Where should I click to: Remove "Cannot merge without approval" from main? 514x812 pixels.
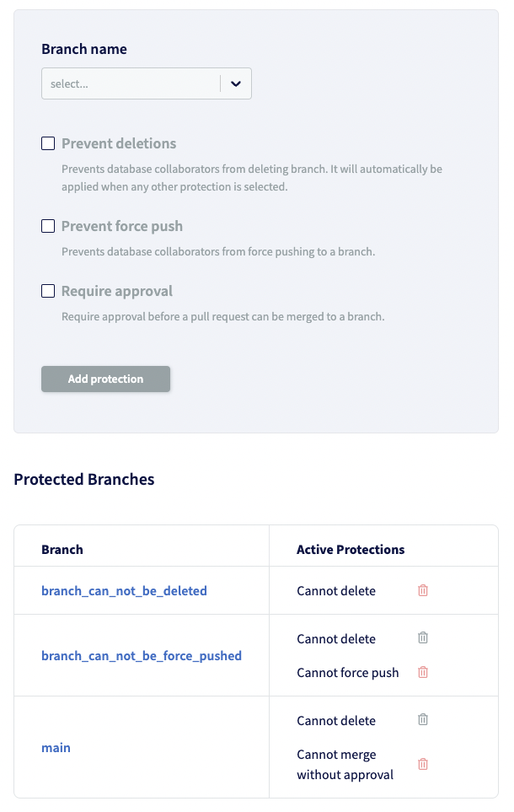pyautogui.click(x=422, y=764)
